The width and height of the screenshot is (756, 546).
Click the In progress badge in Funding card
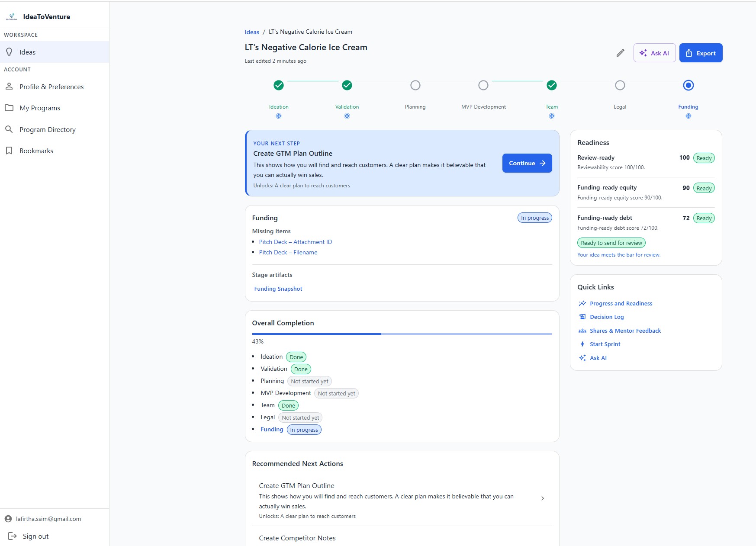[x=535, y=218]
